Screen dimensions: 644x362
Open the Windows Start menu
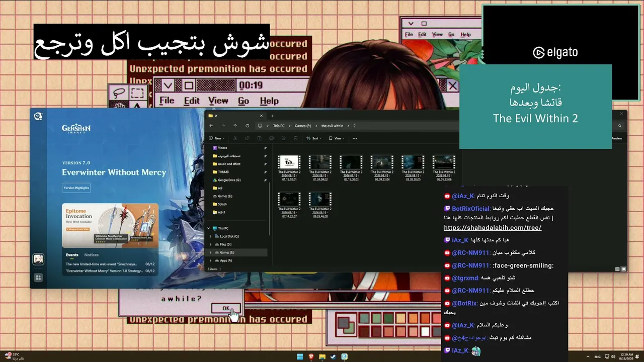tap(300, 357)
